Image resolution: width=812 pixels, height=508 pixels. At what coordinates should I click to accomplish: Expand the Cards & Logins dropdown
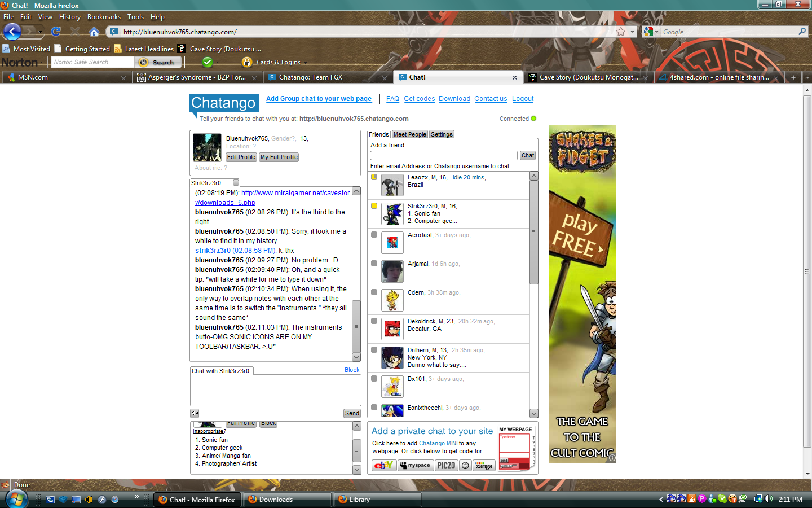tap(305, 63)
